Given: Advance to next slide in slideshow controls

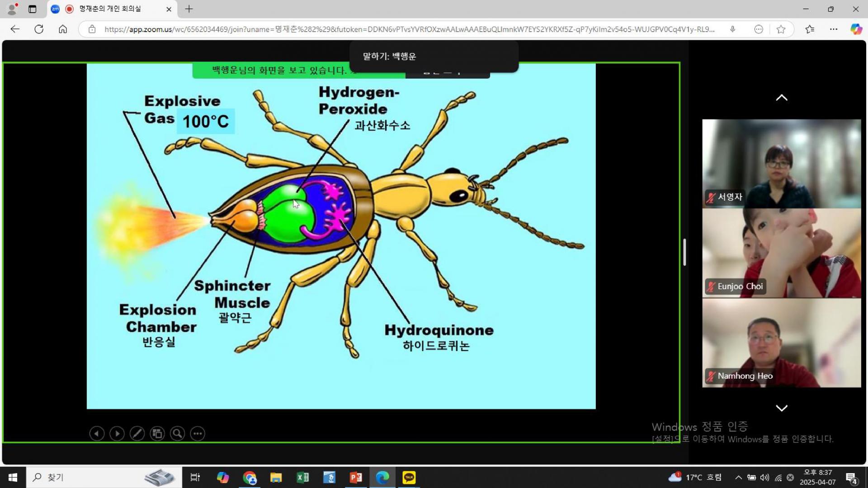Looking at the screenshot, I should click(117, 434).
